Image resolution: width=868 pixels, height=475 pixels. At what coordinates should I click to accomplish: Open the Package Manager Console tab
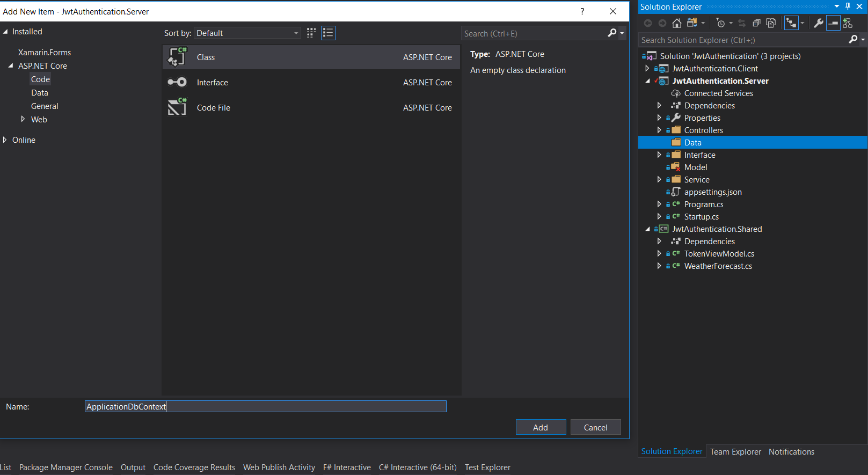point(66,467)
